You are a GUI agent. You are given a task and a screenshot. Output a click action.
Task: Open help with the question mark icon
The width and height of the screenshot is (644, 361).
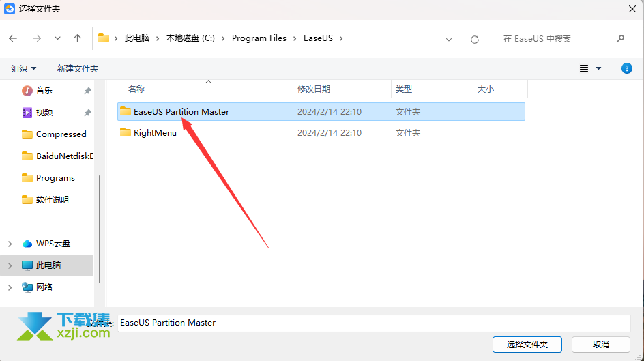[x=627, y=69]
